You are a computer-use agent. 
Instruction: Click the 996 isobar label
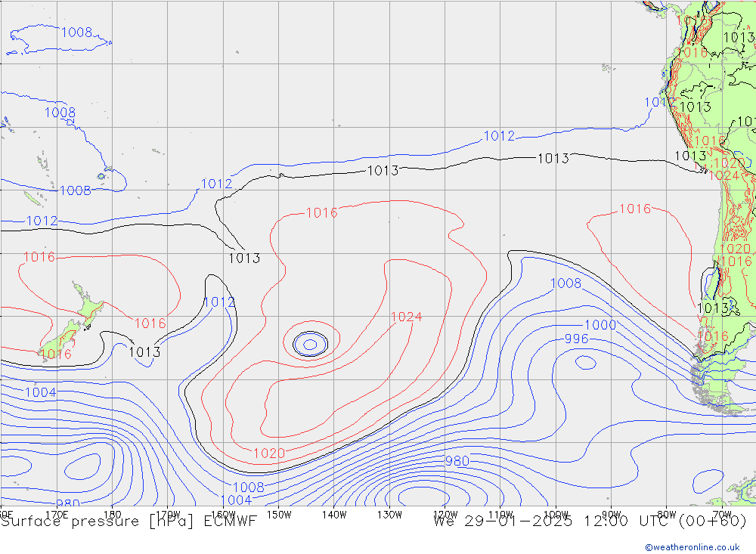[x=577, y=339]
